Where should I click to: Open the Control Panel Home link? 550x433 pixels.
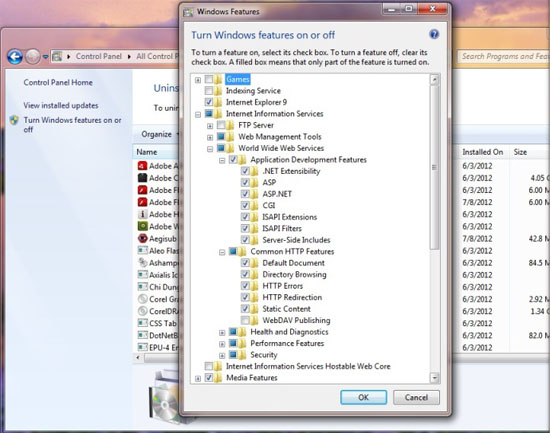[58, 82]
